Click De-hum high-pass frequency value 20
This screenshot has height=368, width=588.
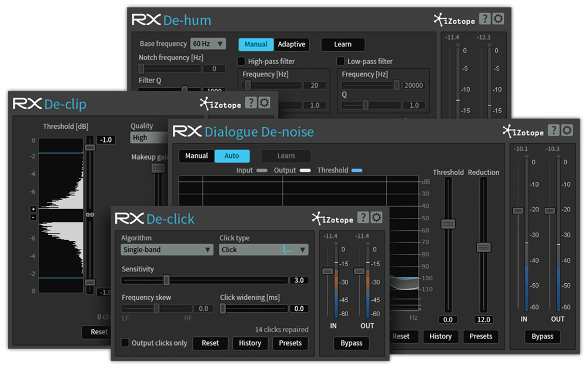coord(314,85)
